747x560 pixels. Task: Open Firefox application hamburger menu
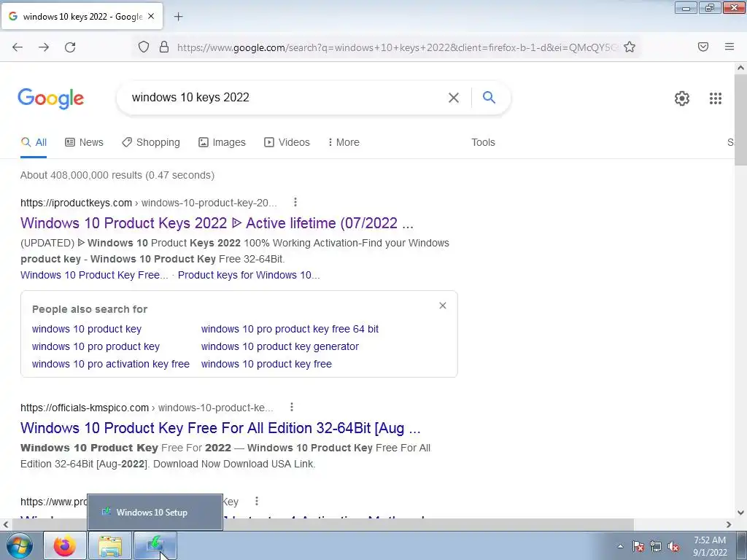(729, 47)
